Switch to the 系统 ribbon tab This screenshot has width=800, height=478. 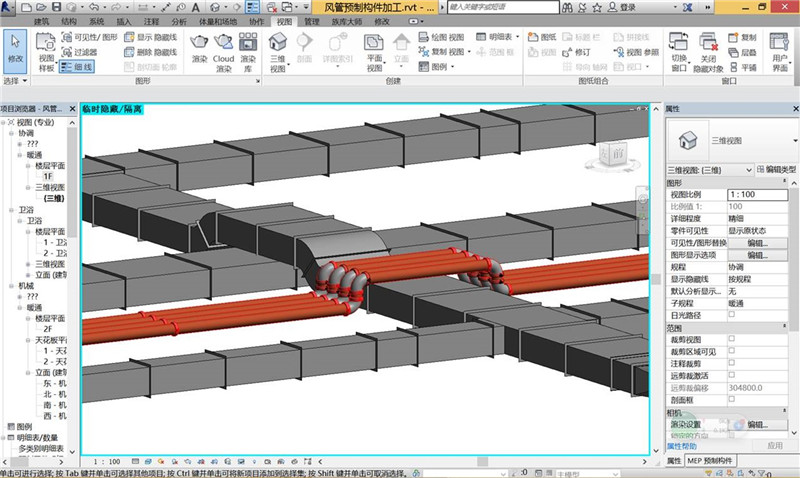point(96,21)
